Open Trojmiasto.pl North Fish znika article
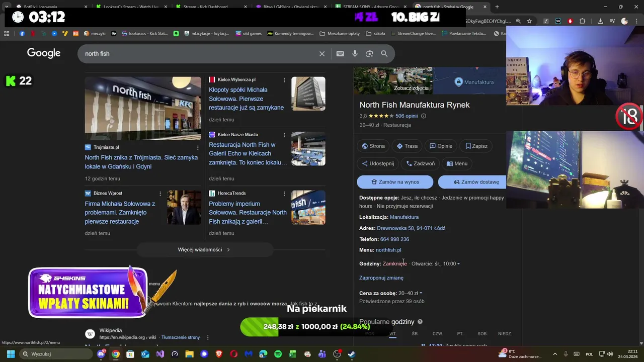644x362 pixels. coord(141,162)
